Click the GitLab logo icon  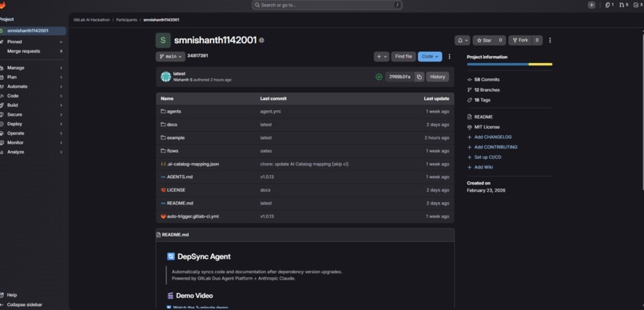pos(2,5)
